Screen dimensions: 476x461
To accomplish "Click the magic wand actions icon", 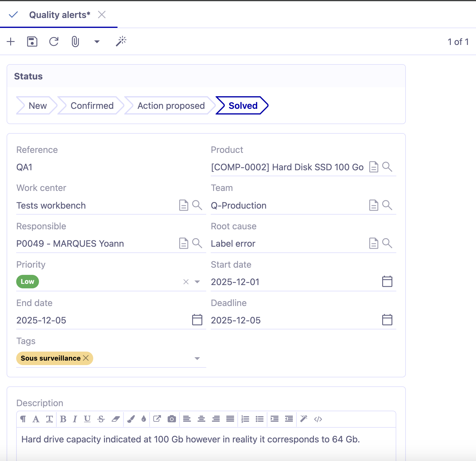I will click(121, 42).
